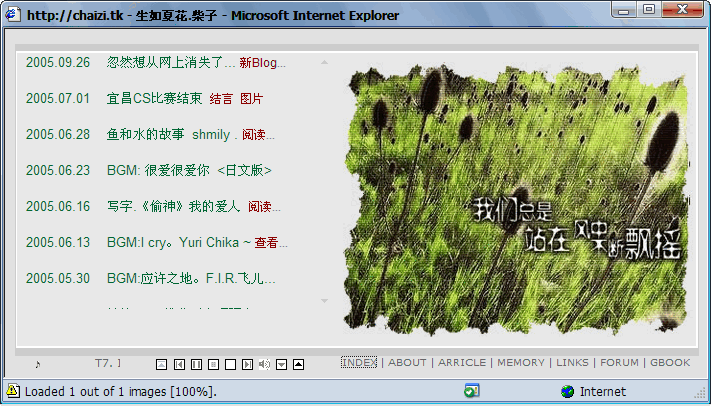Click the status bar privacy/popup icon
The image size is (711, 406).
pos(472,391)
